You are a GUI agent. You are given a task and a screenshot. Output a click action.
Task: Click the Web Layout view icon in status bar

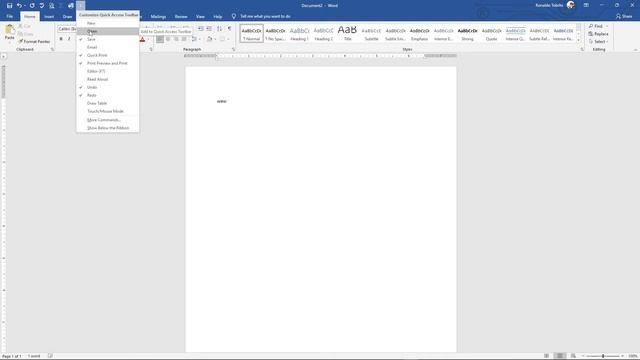[573, 356]
